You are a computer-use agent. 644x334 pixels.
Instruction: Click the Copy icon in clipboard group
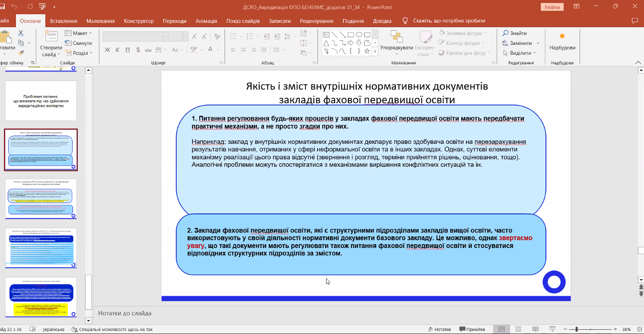pyautogui.click(x=21, y=43)
